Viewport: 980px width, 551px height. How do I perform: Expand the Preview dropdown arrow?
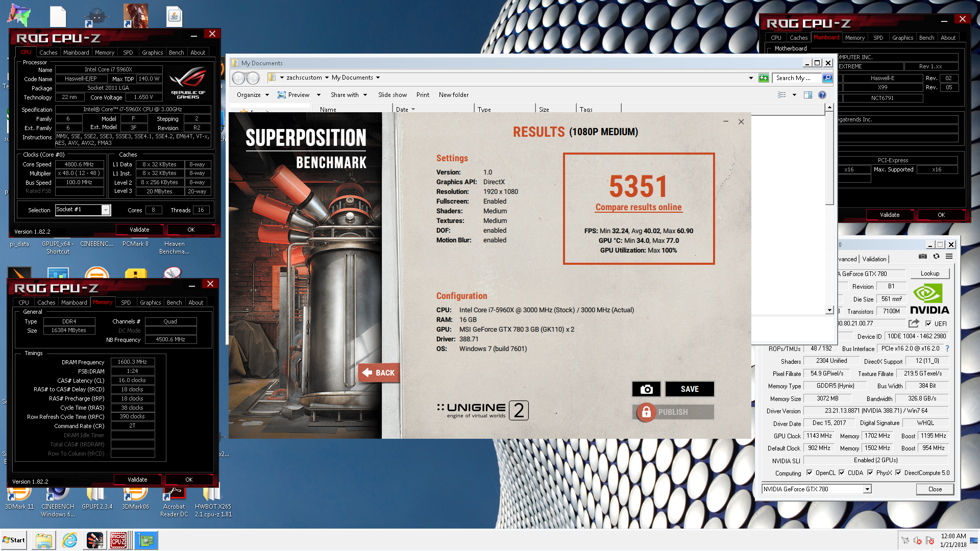click(x=318, y=95)
